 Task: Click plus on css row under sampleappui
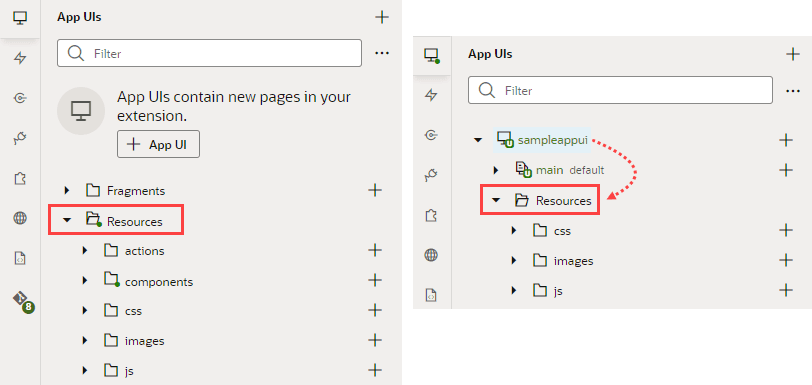786,230
